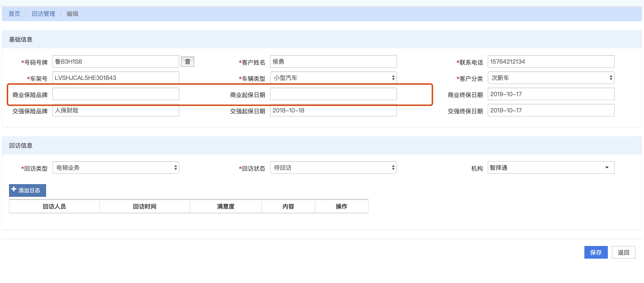Viewport: 644px width, 283px height.
Task: Click the 查 lookup button
Action: [187, 61]
